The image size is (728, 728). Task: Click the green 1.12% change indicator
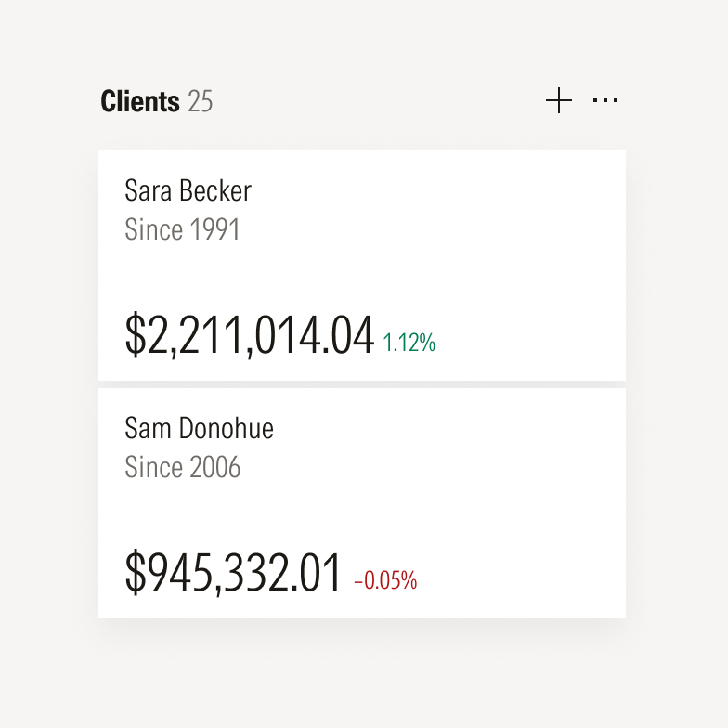point(409,343)
